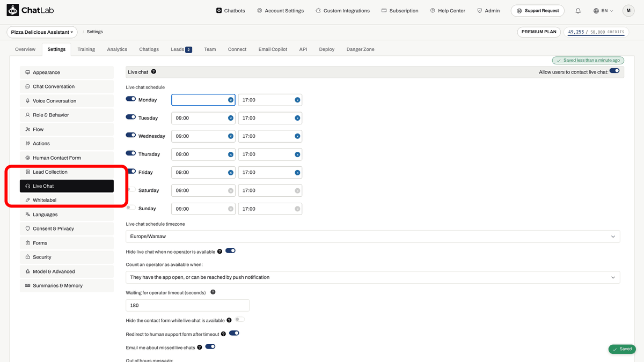Click help icon beside Hide the contact form
The height and width of the screenshot is (362, 644).
(x=229, y=320)
